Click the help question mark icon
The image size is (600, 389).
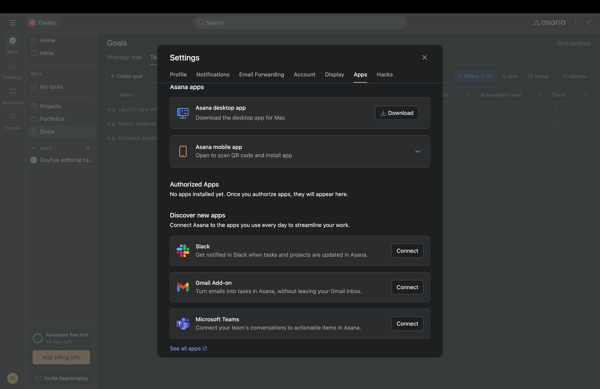coord(575,23)
